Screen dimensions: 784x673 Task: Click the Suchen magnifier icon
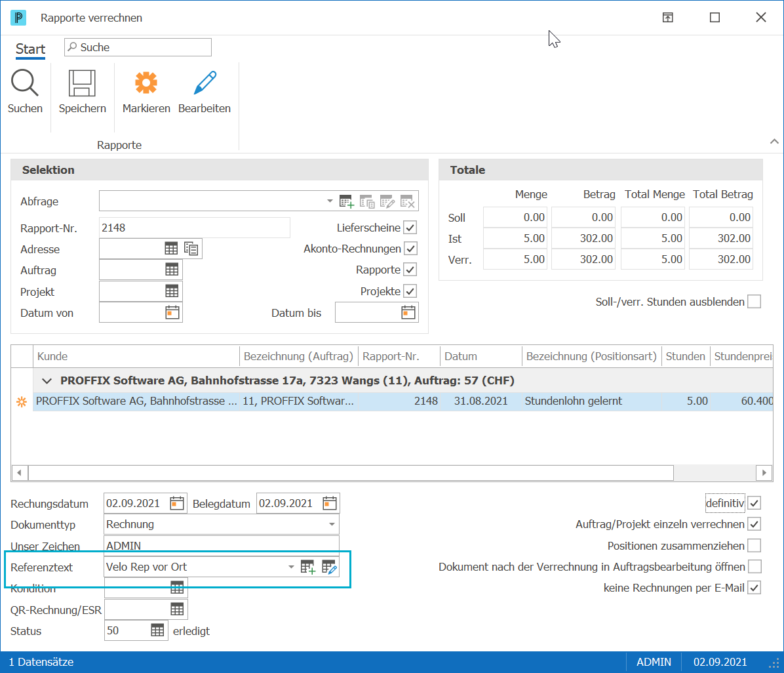pyautogui.click(x=24, y=83)
